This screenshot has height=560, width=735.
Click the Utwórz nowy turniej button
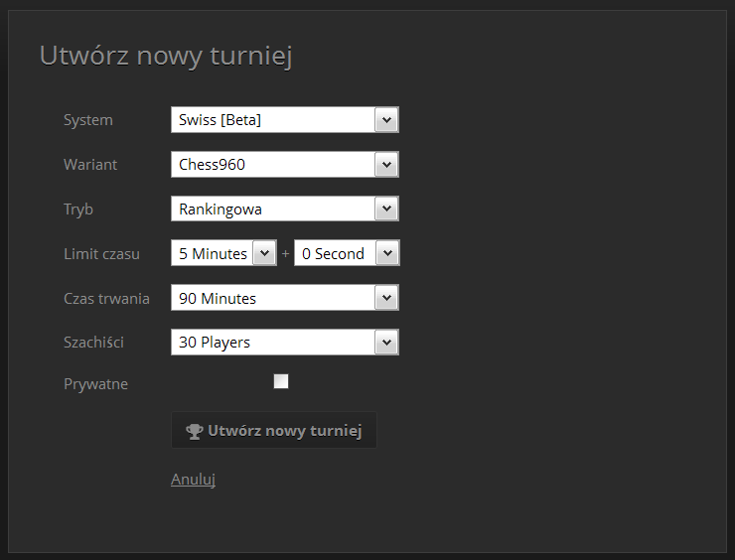[274, 430]
